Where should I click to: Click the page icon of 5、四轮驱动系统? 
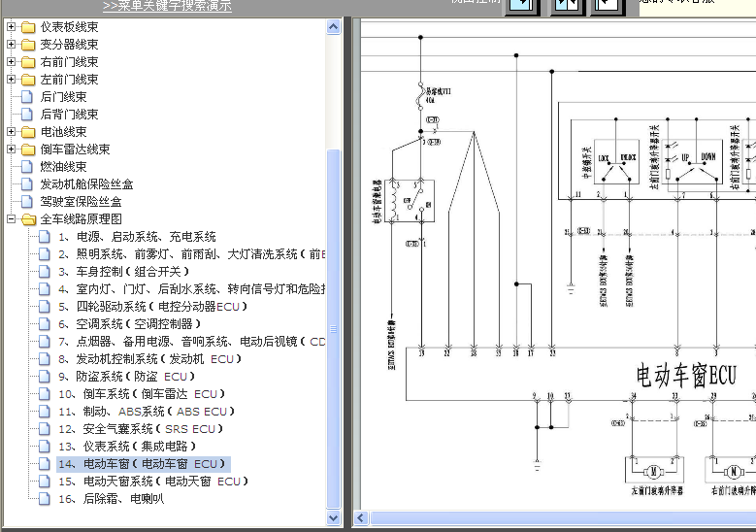[45, 306]
